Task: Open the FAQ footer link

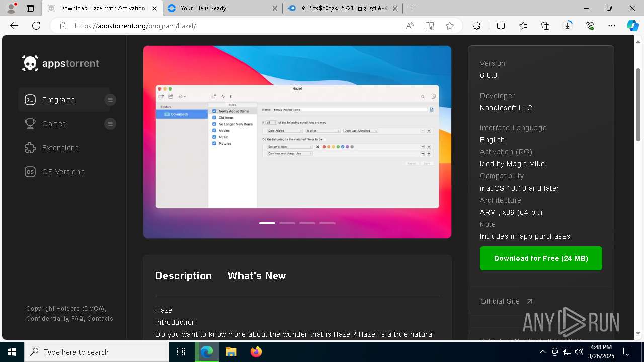Action: pyautogui.click(x=77, y=319)
